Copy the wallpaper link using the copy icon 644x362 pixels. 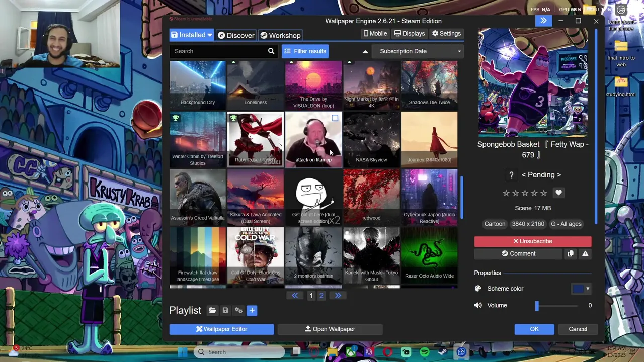(x=571, y=254)
